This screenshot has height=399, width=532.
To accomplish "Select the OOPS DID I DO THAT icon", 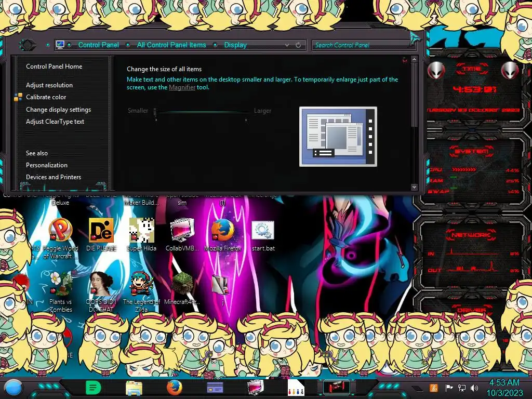I will point(101,284).
